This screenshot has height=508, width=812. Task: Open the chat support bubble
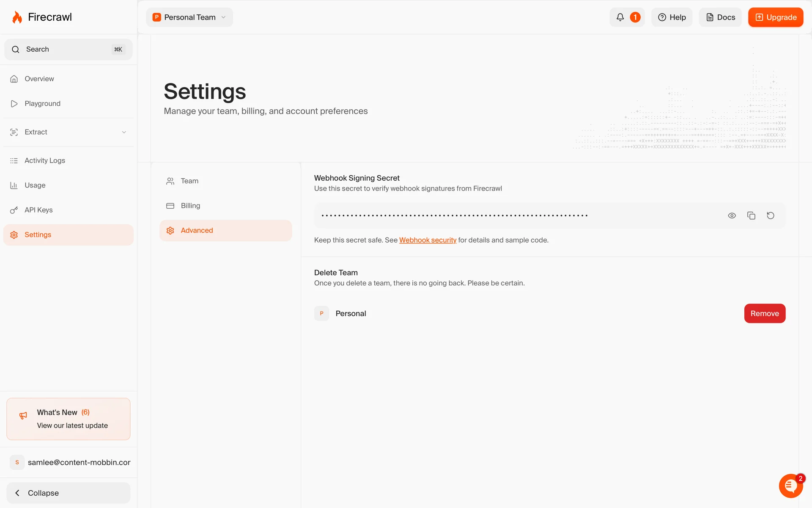tap(790, 486)
